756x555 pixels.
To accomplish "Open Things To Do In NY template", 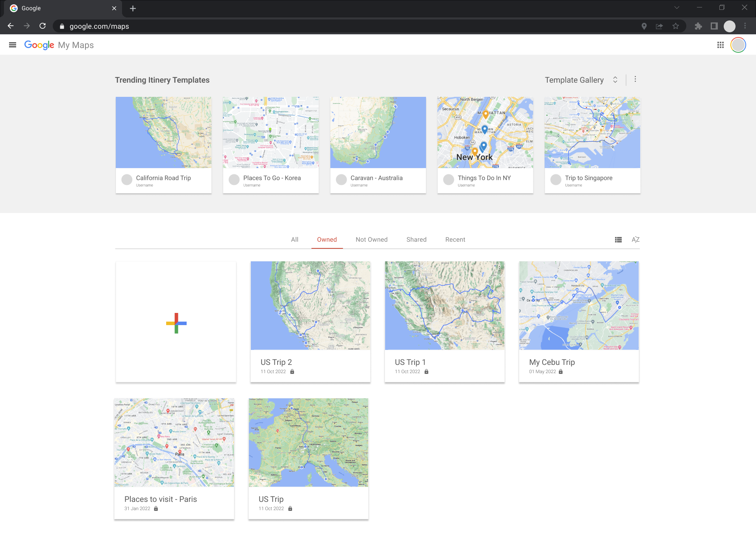I will pos(485,145).
